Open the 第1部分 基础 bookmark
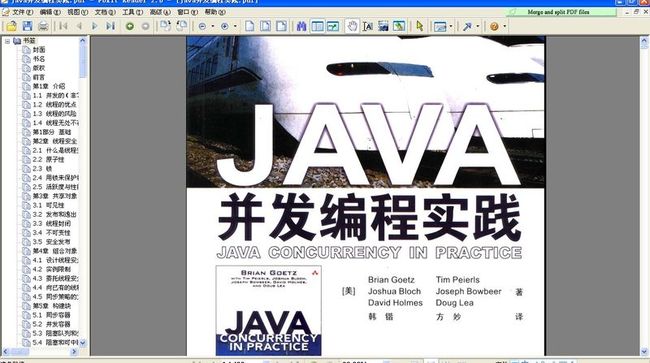Viewport: 650px width, 363px height. coord(52,132)
